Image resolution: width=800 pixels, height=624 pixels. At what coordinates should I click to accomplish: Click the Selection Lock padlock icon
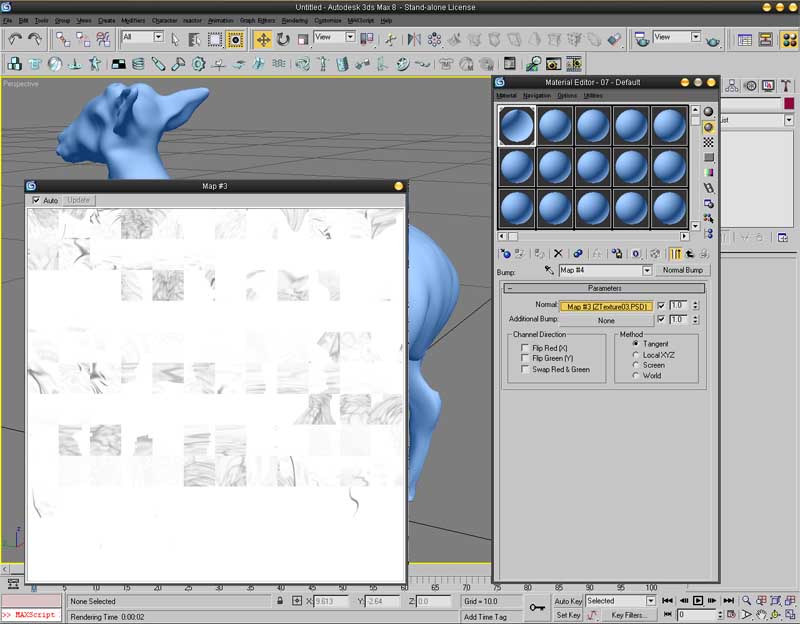[280, 601]
